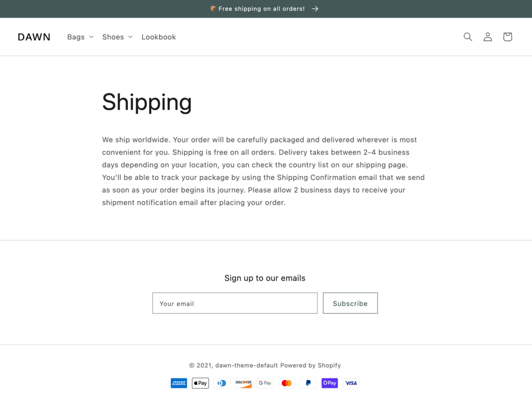Screen dimensions: 532x402
Task: Open the search magnifier icon
Action: pyautogui.click(x=468, y=37)
